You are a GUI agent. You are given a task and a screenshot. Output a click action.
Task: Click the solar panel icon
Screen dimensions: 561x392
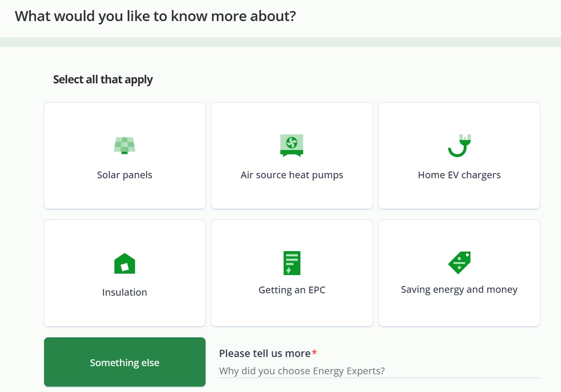pyautogui.click(x=125, y=145)
